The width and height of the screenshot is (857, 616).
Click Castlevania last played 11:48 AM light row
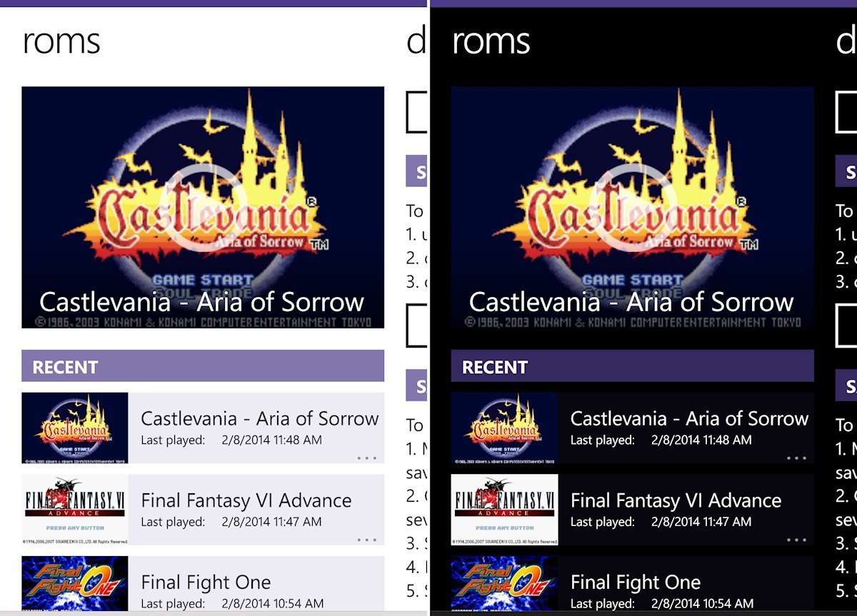tap(231, 440)
